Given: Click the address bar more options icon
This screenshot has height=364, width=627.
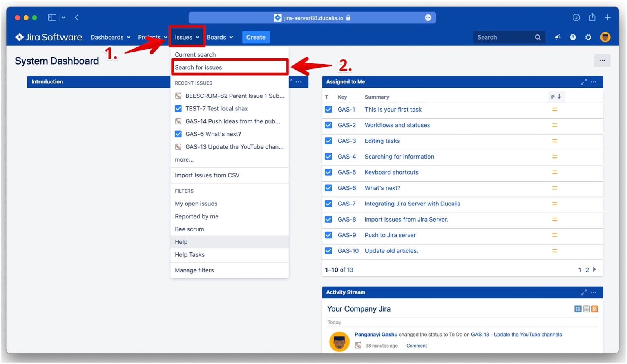Looking at the screenshot, I should 428,18.
